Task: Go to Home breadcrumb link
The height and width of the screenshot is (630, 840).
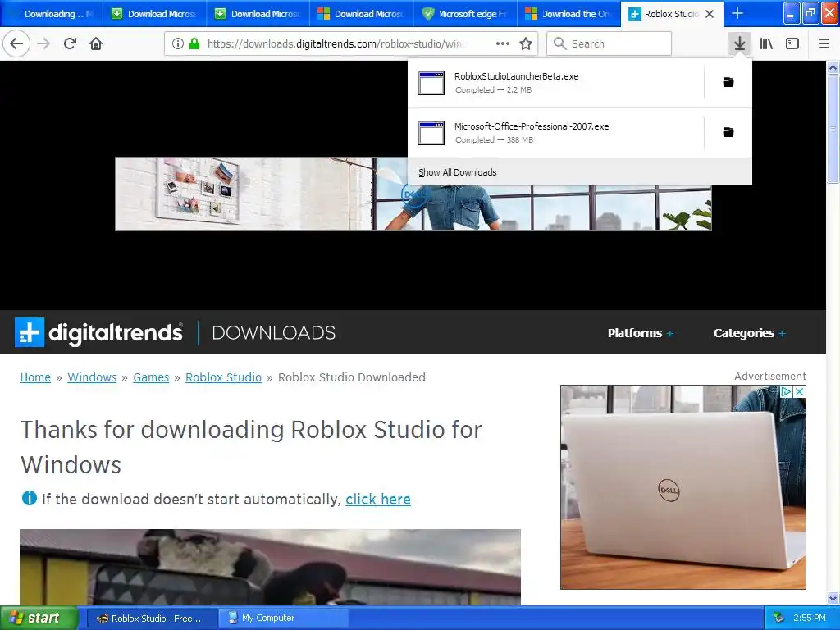Action: pos(35,377)
